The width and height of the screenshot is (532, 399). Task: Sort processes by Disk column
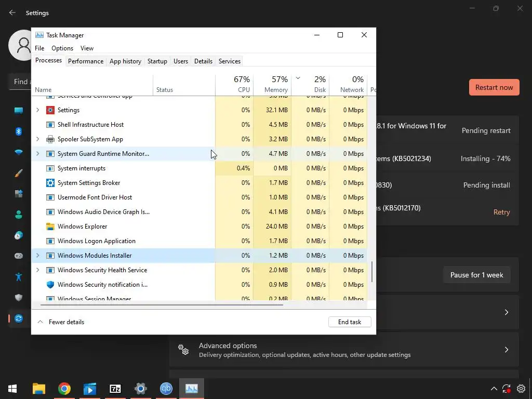(x=311, y=84)
